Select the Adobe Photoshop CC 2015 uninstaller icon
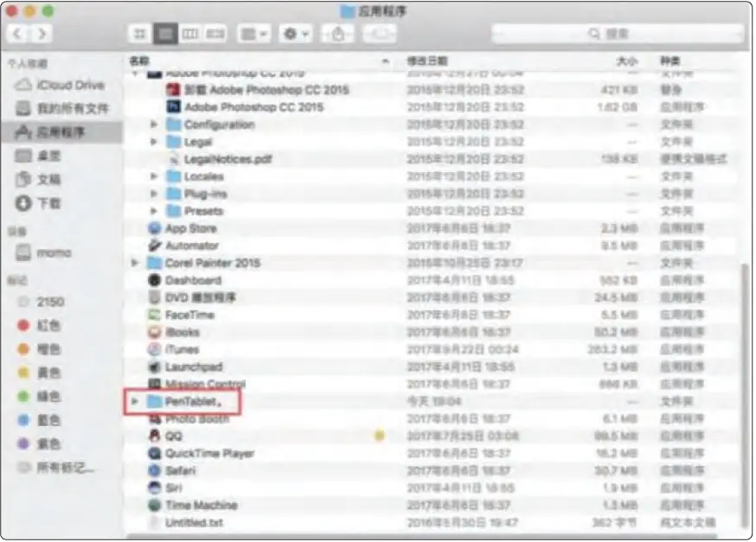 tap(173, 90)
